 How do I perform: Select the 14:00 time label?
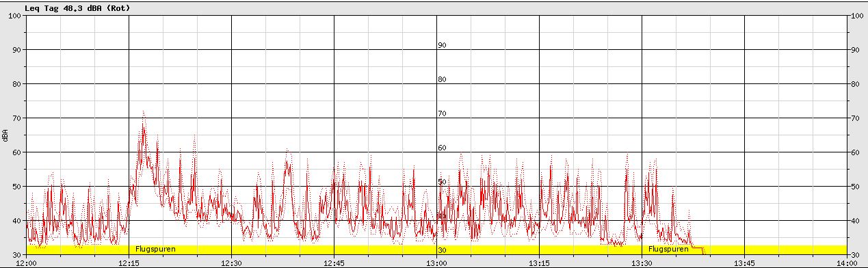[847, 263]
